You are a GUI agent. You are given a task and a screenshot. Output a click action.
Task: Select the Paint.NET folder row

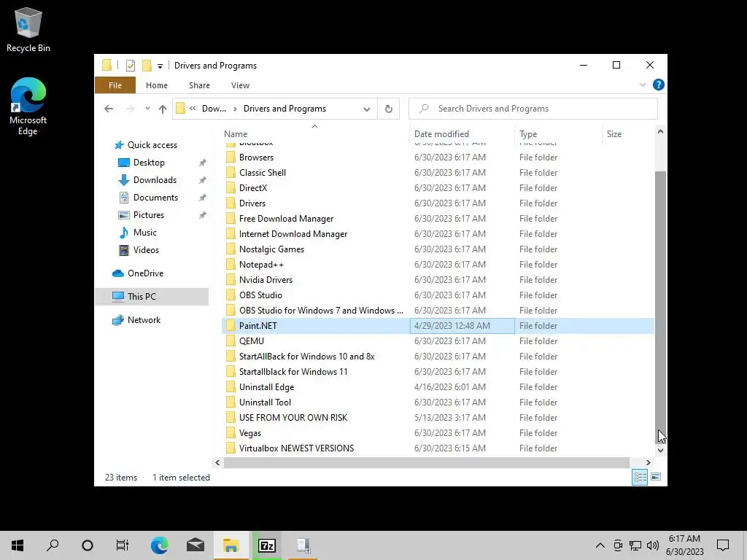[438, 326]
